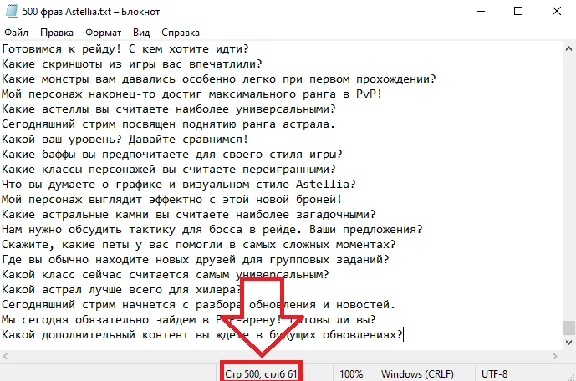Open the Справка menu
The width and height of the screenshot is (576, 381).
(180, 33)
